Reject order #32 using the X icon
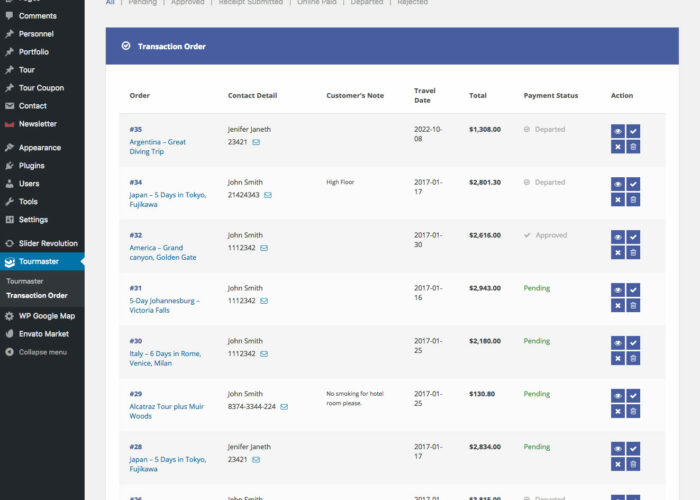 point(618,253)
